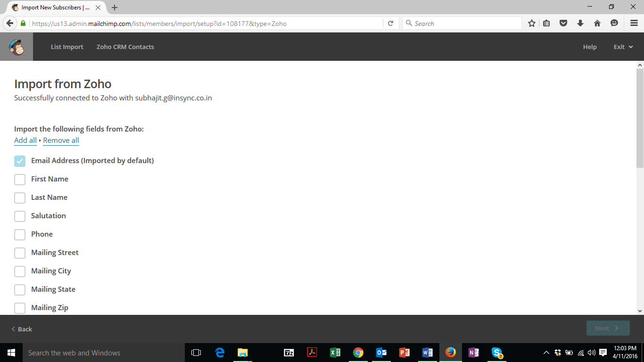This screenshot has width=644, height=362.
Task: Check the First Name checkbox
Action: (x=20, y=179)
